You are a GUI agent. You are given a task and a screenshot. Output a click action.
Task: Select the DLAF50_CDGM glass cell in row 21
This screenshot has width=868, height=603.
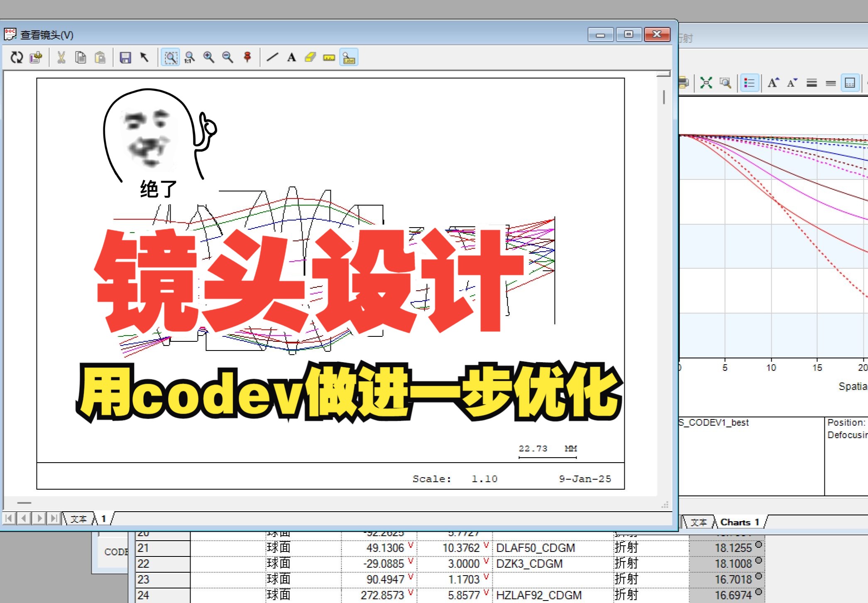(536, 547)
